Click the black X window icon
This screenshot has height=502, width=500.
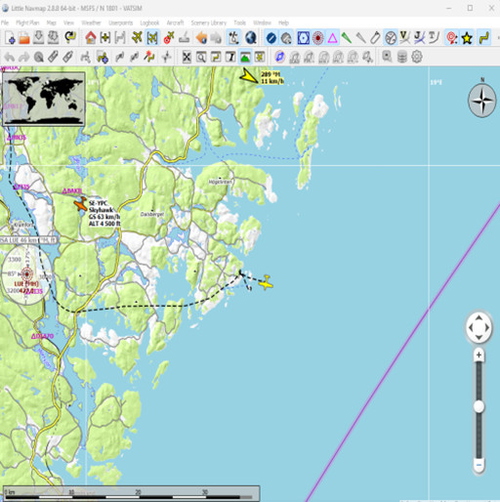187,57
